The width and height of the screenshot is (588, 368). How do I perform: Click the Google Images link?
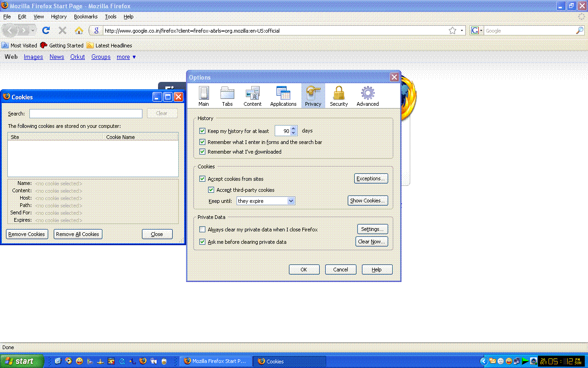pos(34,57)
